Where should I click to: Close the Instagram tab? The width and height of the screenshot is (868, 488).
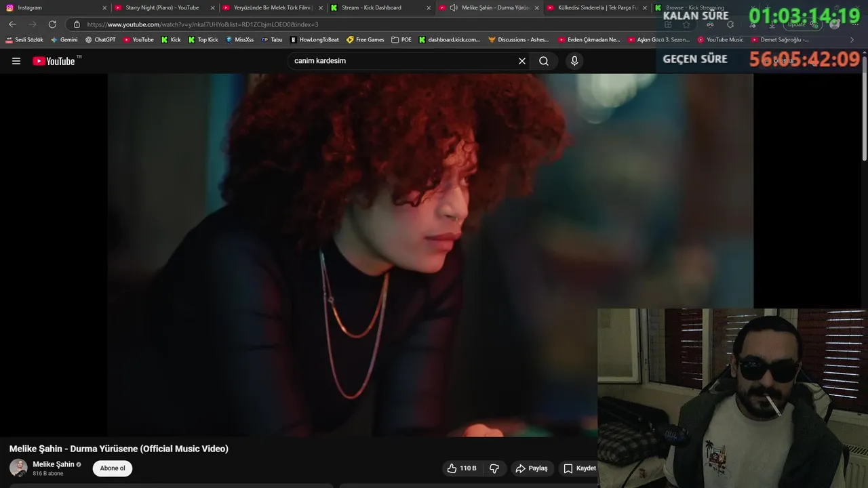coord(104,8)
